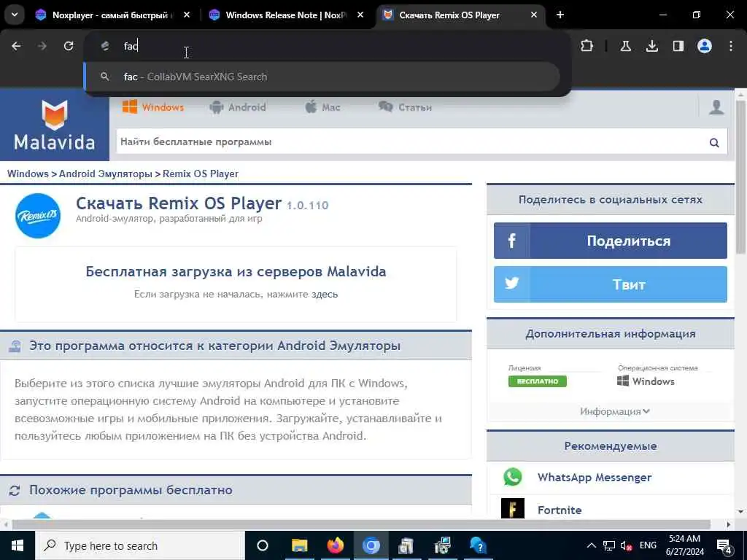Open the network status tray icon
This screenshot has width=747, height=560.
point(609,545)
